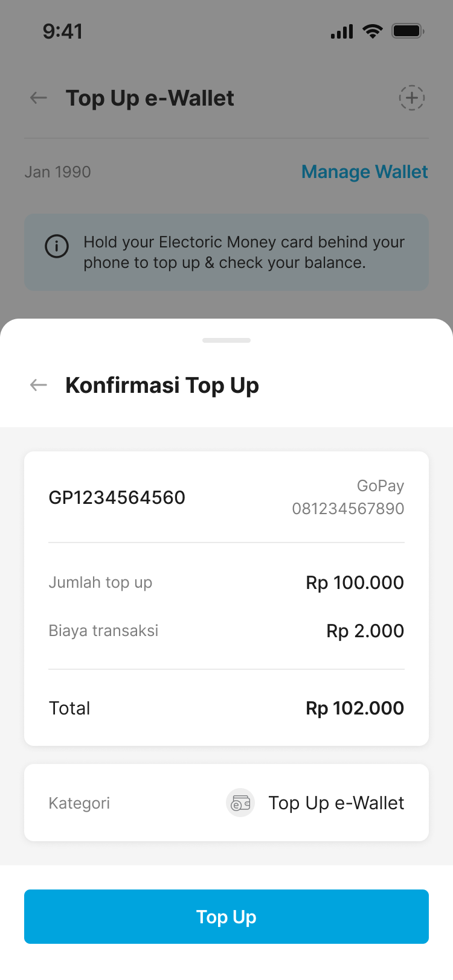
Task: Tap the dashed circle plus icon
Action: [x=411, y=98]
